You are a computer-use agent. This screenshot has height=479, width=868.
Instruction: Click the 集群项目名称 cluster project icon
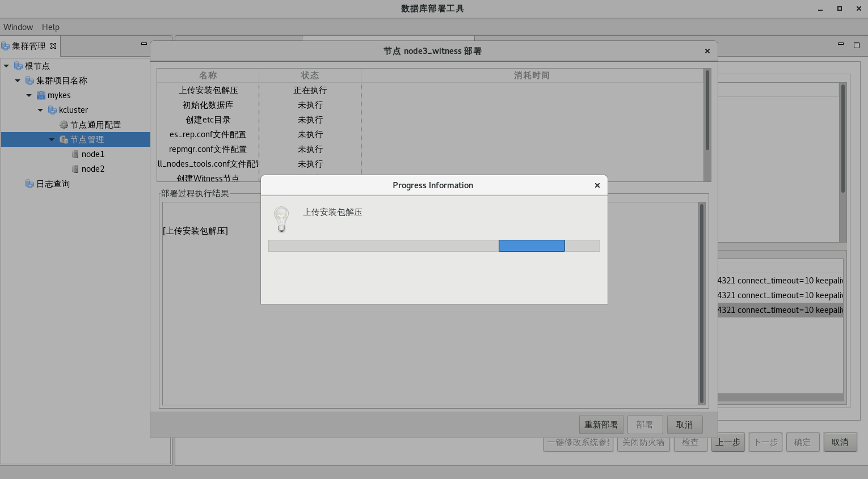tap(29, 80)
